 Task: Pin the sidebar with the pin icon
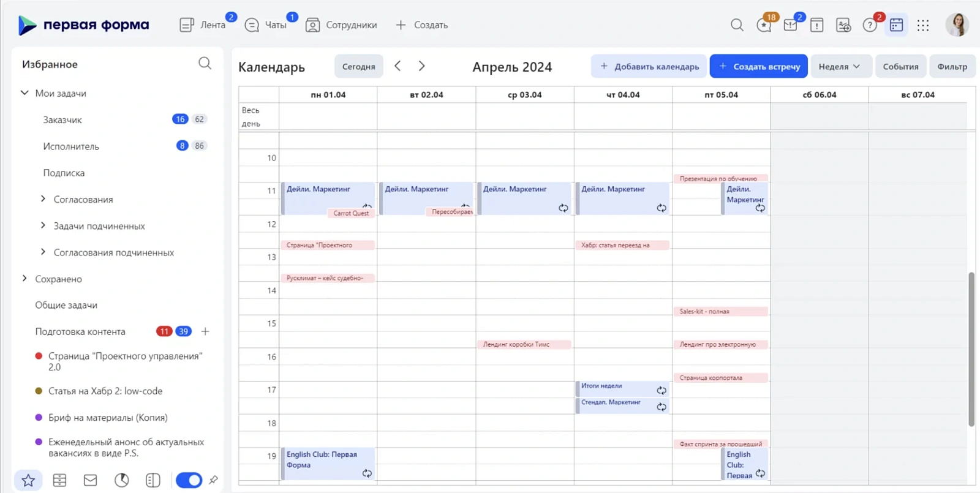pyautogui.click(x=213, y=480)
